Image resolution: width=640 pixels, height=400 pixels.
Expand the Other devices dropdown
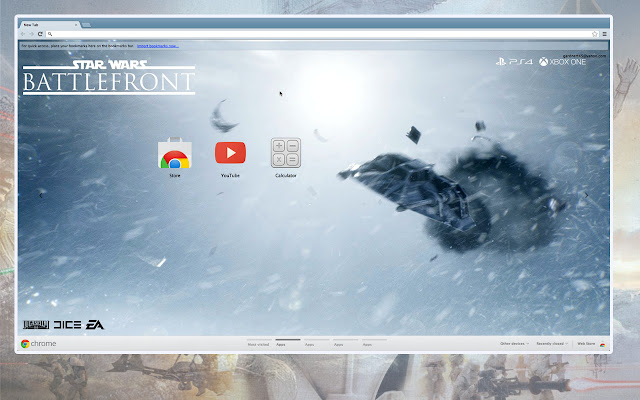tap(514, 344)
